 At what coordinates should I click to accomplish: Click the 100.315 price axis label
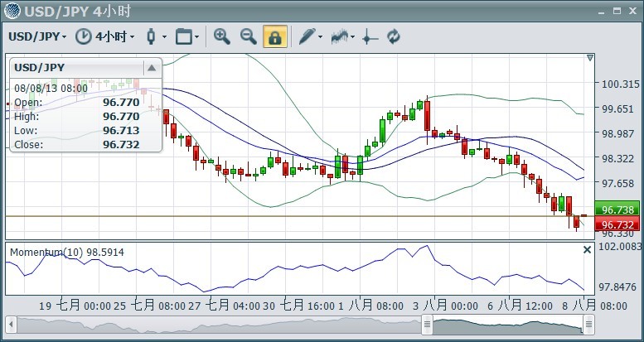click(x=621, y=84)
